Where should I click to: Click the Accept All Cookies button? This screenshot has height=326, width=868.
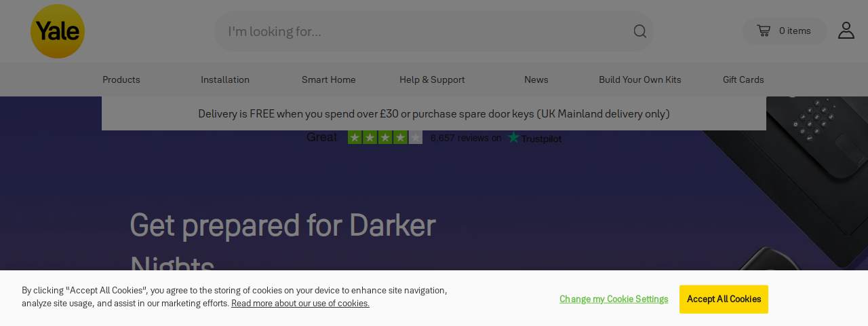coord(724,300)
